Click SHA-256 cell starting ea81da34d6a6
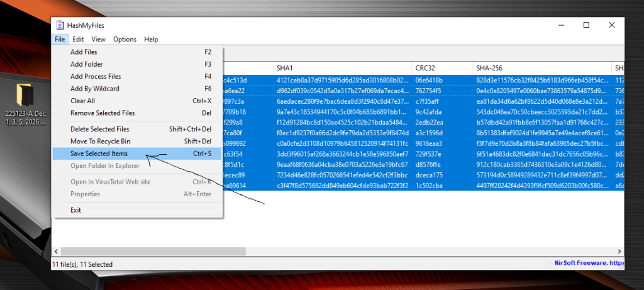Viewport: 644px width, 290px height. coord(542,101)
